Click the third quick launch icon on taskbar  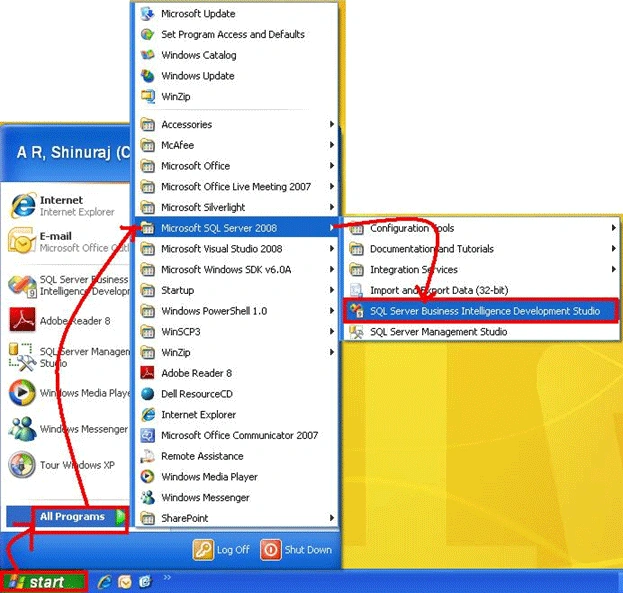coord(145,582)
